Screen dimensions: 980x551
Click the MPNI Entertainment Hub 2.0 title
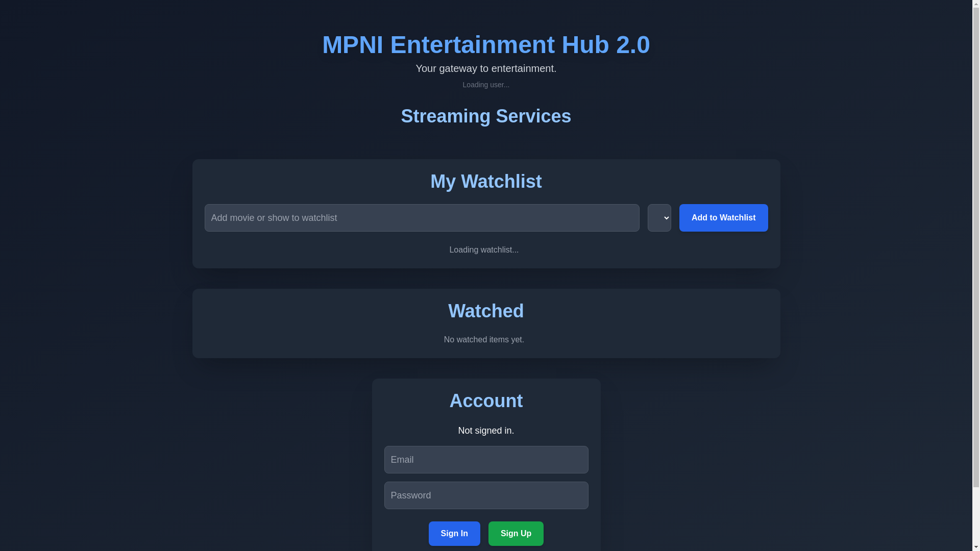[x=486, y=45]
